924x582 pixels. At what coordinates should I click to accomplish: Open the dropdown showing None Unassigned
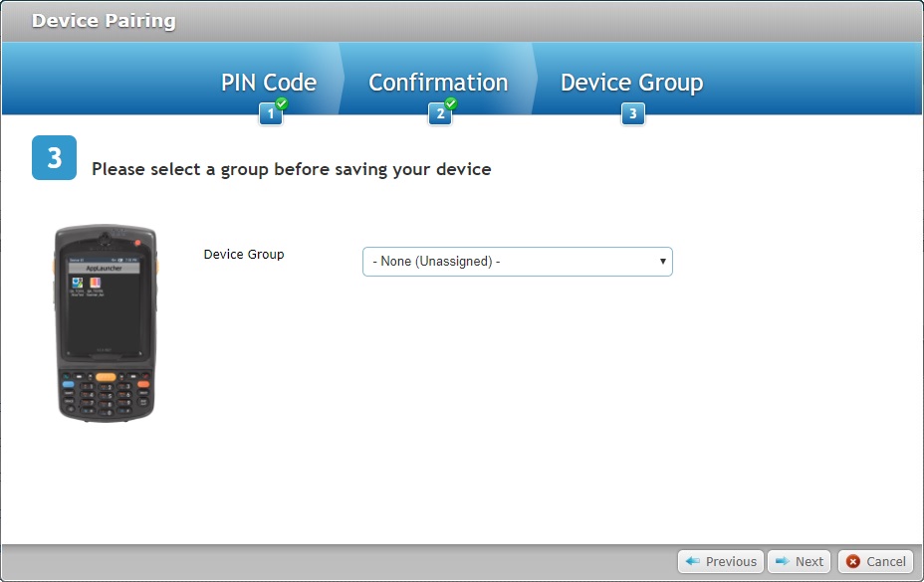[517, 261]
